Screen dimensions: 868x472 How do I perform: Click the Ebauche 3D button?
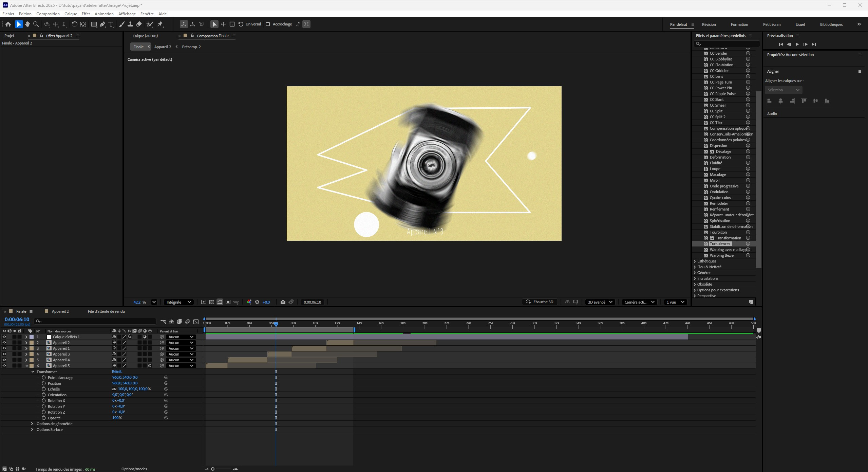pyautogui.click(x=540, y=302)
